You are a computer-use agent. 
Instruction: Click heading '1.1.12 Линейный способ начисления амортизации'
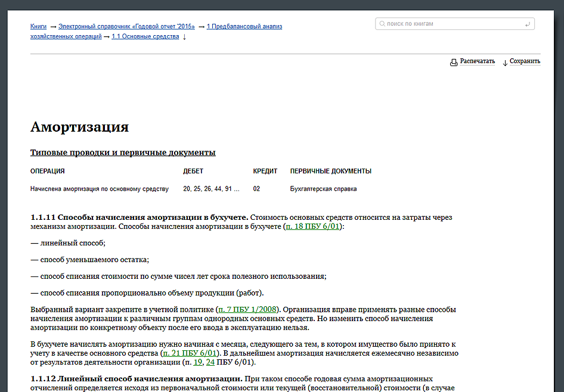coord(137,379)
